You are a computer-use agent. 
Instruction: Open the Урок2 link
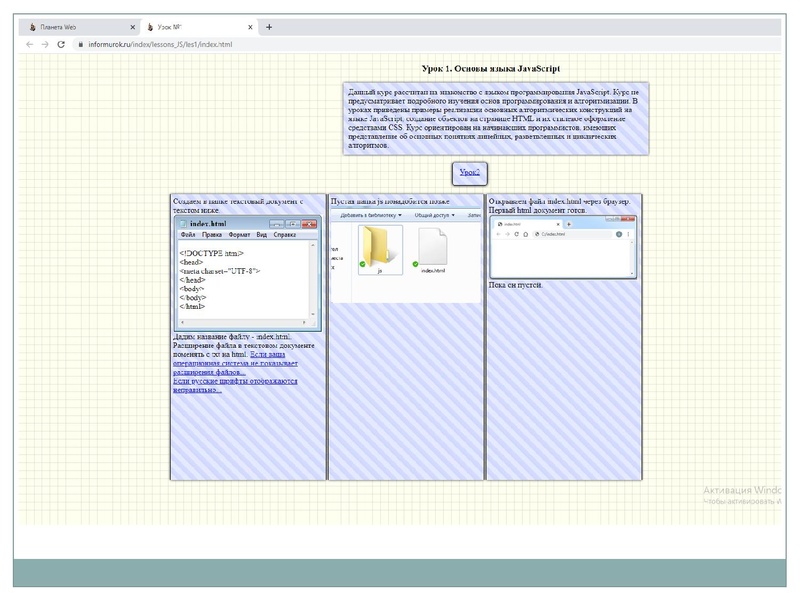[x=469, y=172]
